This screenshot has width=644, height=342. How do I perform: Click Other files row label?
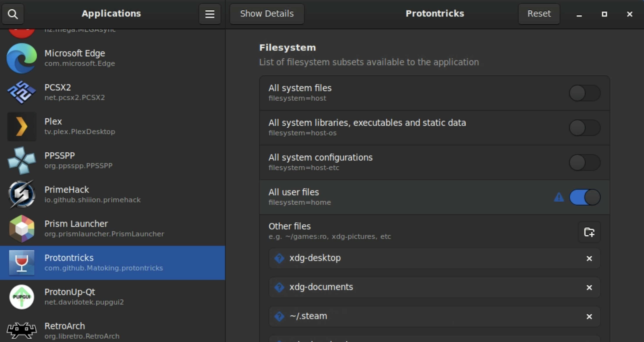click(290, 226)
